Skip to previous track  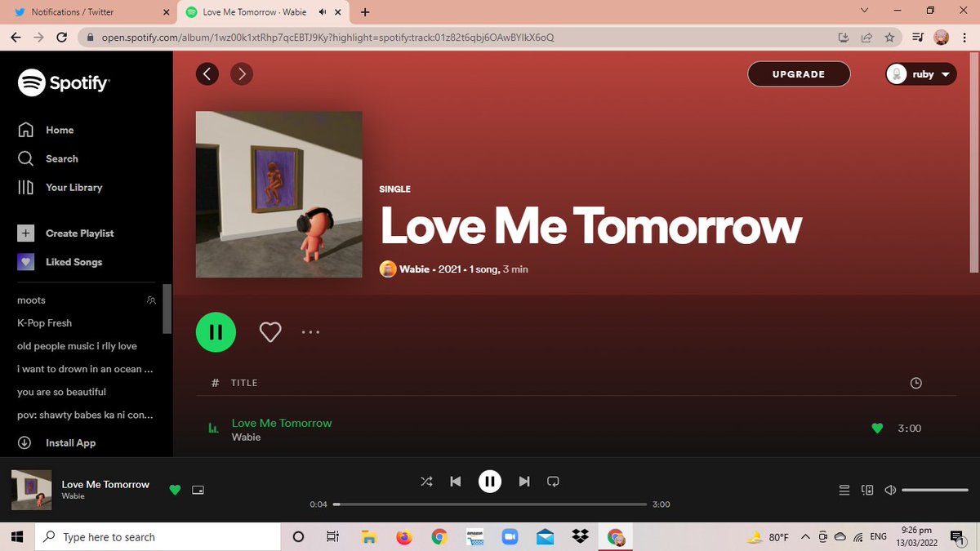click(456, 482)
